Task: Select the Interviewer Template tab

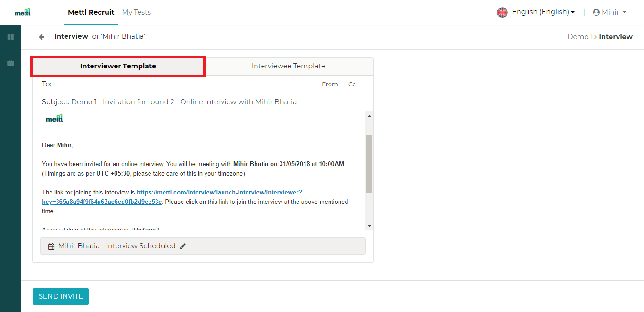Action: tap(118, 66)
